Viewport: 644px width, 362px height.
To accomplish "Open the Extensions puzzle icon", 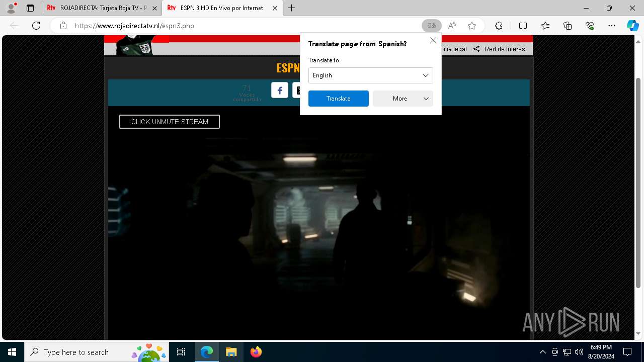I will coord(499,26).
